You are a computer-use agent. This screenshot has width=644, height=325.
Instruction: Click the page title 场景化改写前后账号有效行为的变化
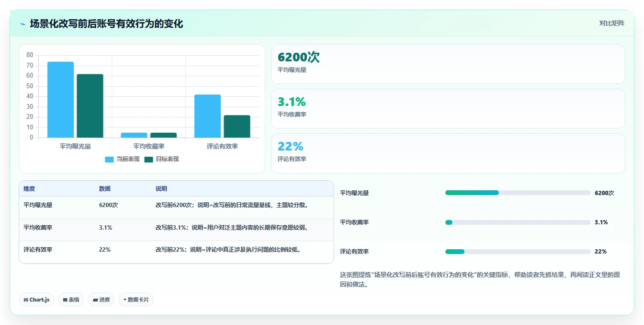tap(106, 24)
